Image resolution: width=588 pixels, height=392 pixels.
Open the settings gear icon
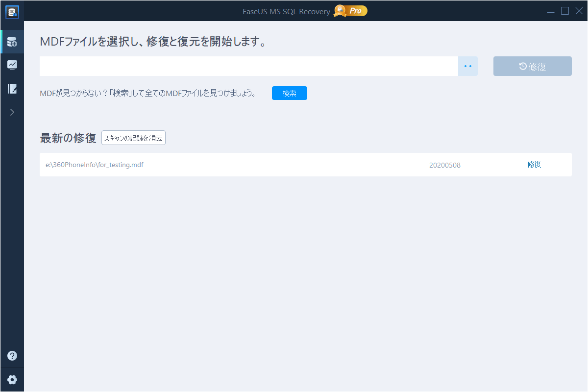[x=12, y=380]
